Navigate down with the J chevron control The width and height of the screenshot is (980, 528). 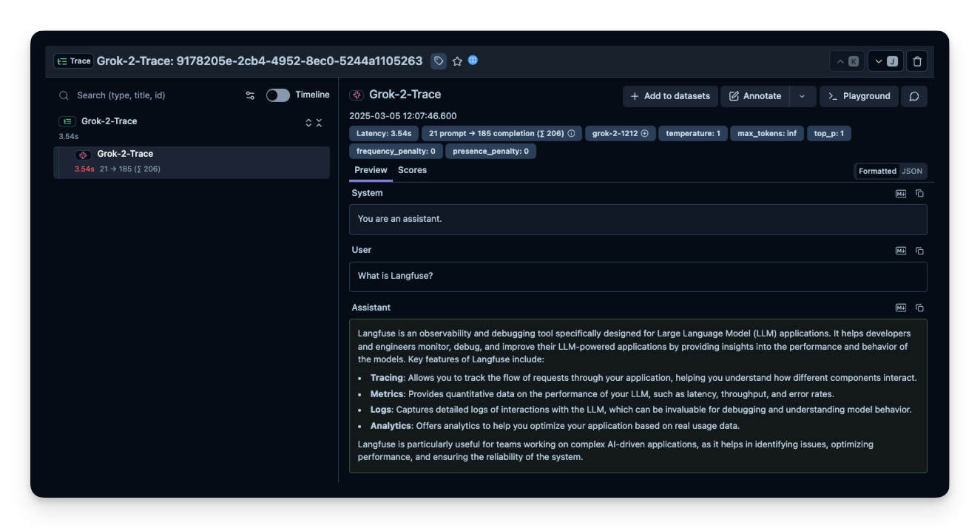pyautogui.click(x=885, y=61)
